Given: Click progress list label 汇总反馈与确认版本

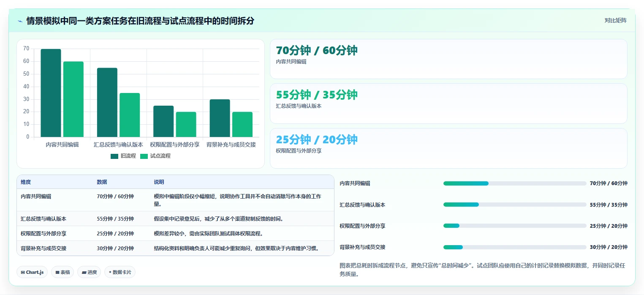Looking at the screenshot, I should coord(363,205).
